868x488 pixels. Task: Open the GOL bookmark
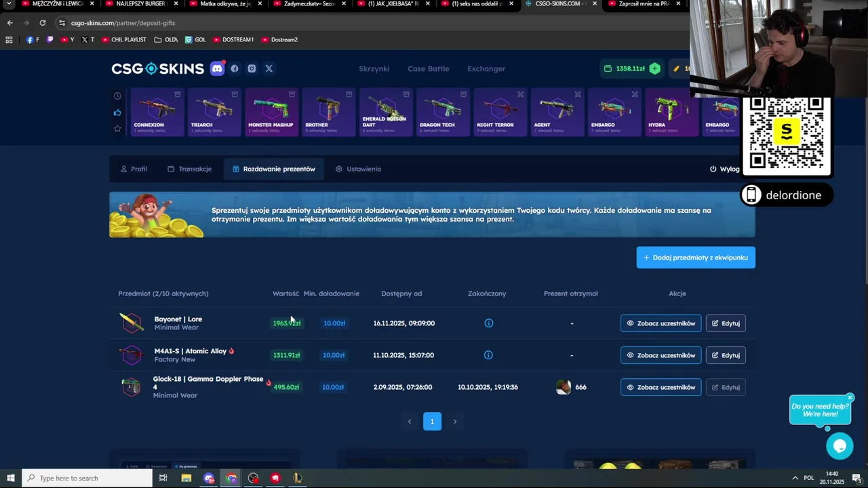[x=195, y=40]
